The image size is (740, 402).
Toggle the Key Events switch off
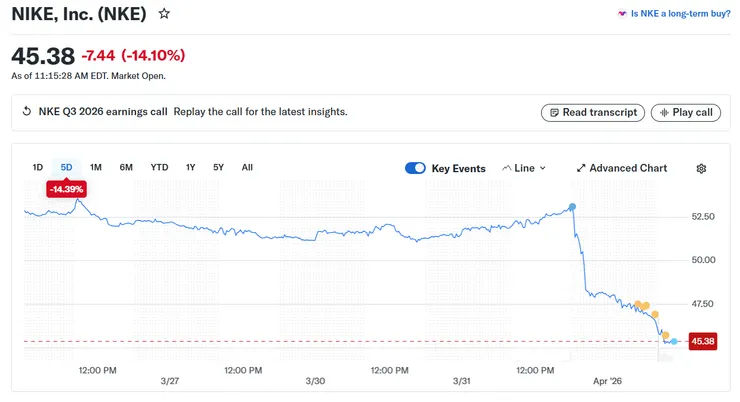[x=415, y=168]
